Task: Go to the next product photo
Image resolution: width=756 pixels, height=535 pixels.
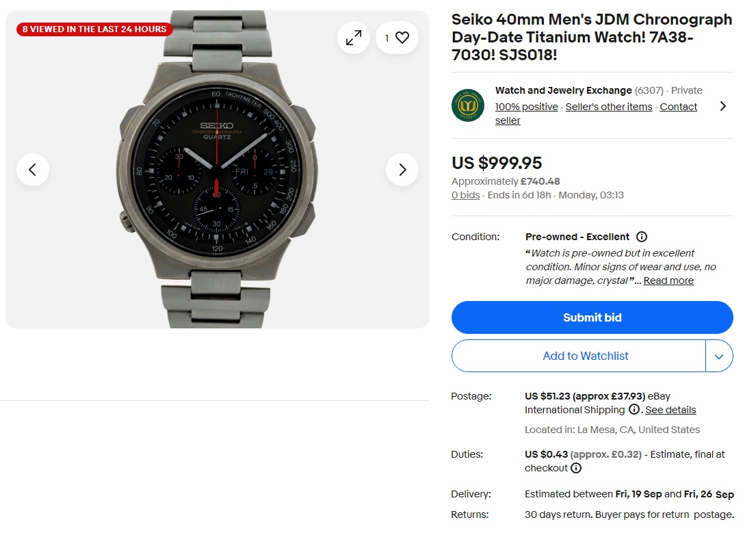Action: click(x=402, y=169)
